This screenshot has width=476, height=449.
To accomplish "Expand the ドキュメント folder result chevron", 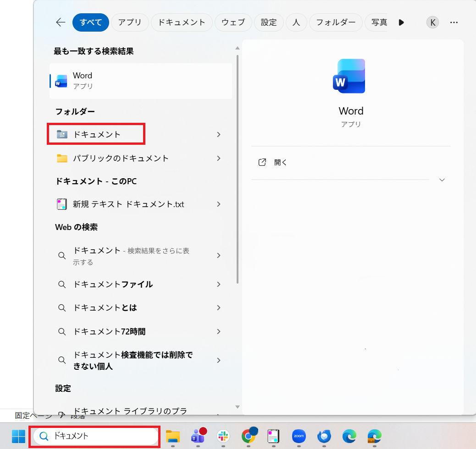I will click(x=219, y=135).
